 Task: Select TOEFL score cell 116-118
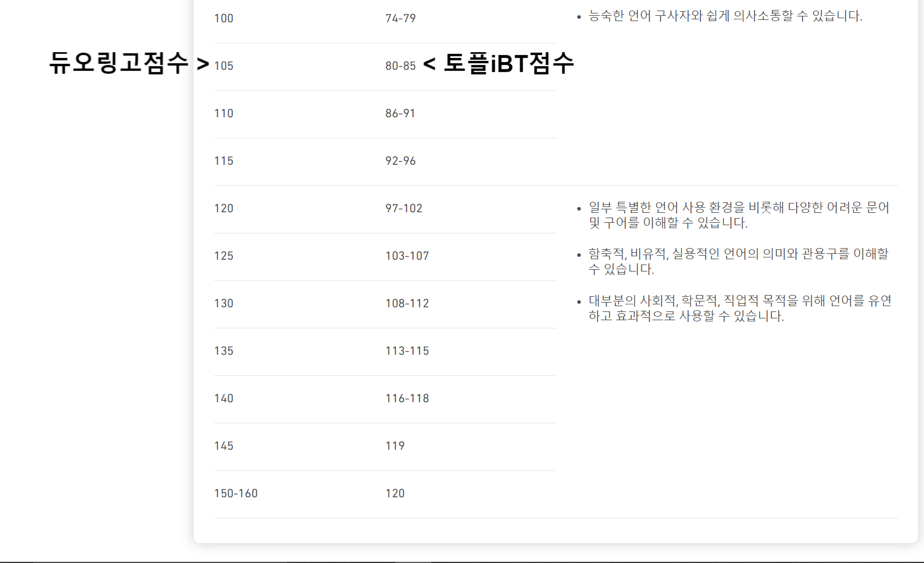(407, 398)
